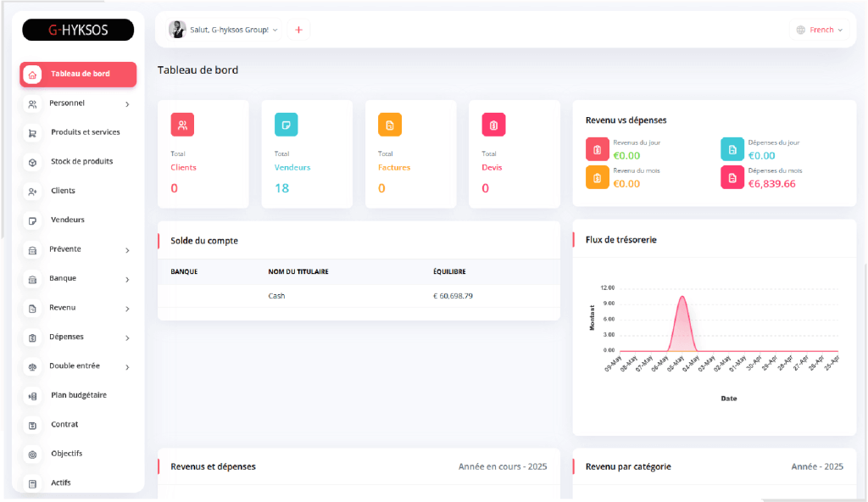Click the Clients label in the total card
868x502 pixels.
tap(183, 167)
